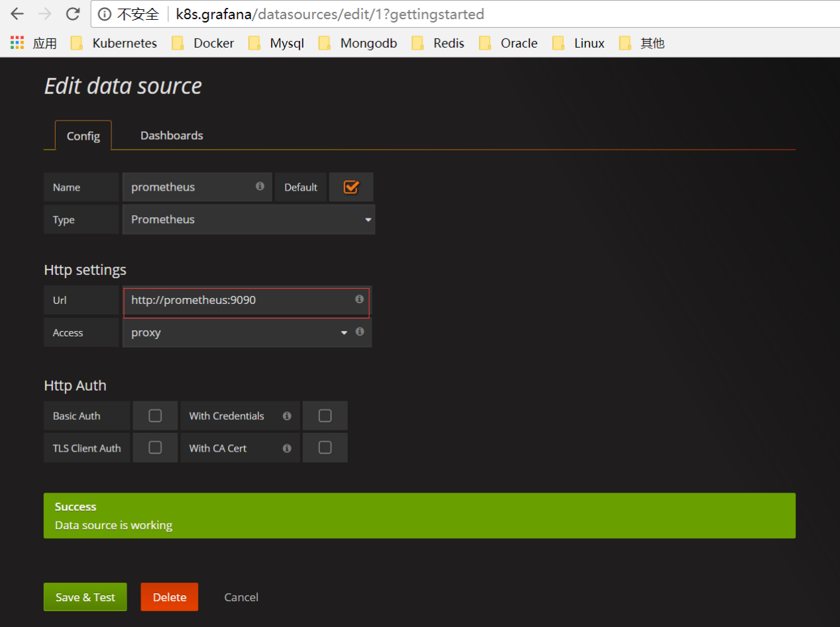This screenshot has width=840, height=627.
Task: Click the 'TLS Client Auth' label
Action: point(87,448)
